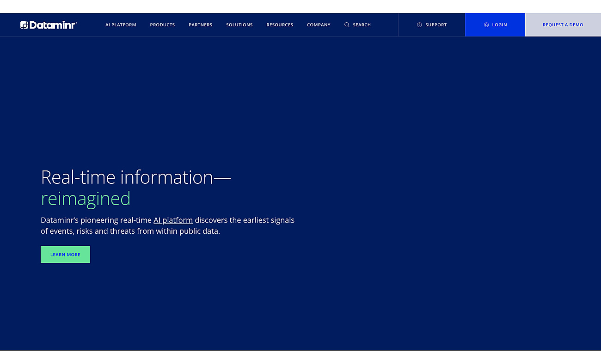601x364 pixels.
Task: Open the Solutions menu
Action: pos(239,25)
